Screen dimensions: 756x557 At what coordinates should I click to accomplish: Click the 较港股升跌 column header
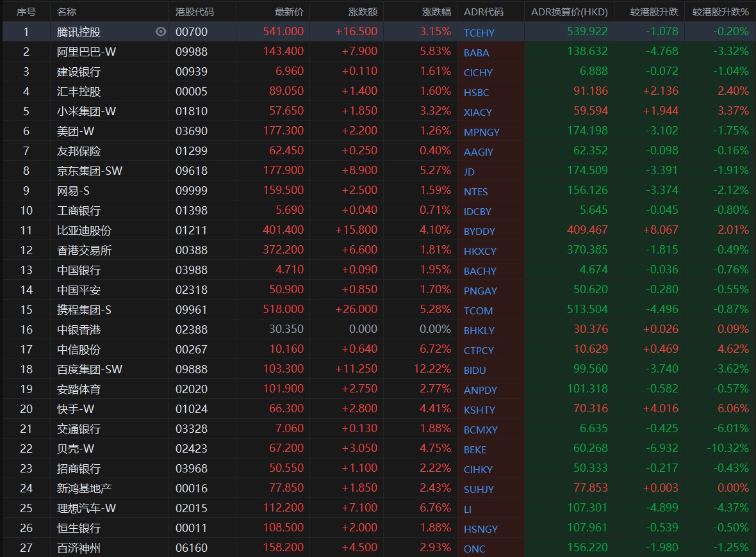[653, 12]
